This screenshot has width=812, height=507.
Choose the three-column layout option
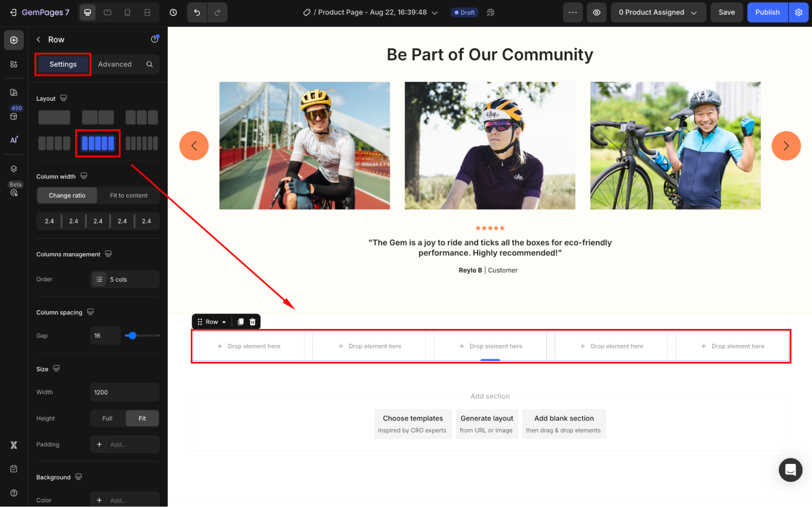click(141, 118)
